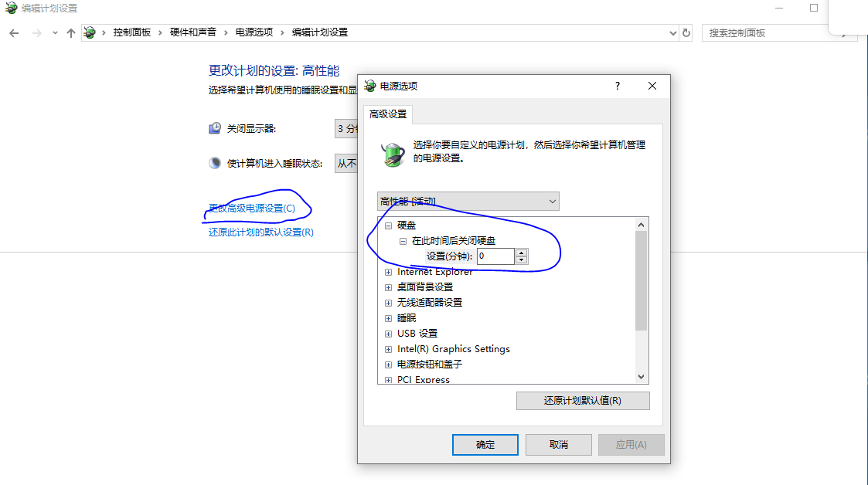Expand the 睡眠 settings node
This screenshot has height=485, width=868.
[389, 318]
